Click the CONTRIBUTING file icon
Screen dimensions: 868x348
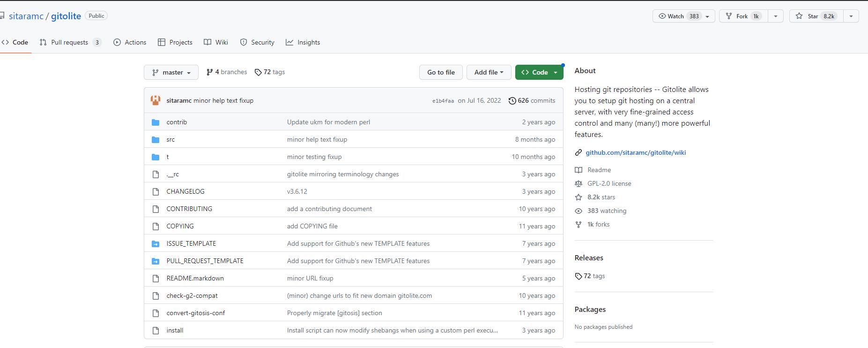tap(156, 209)
